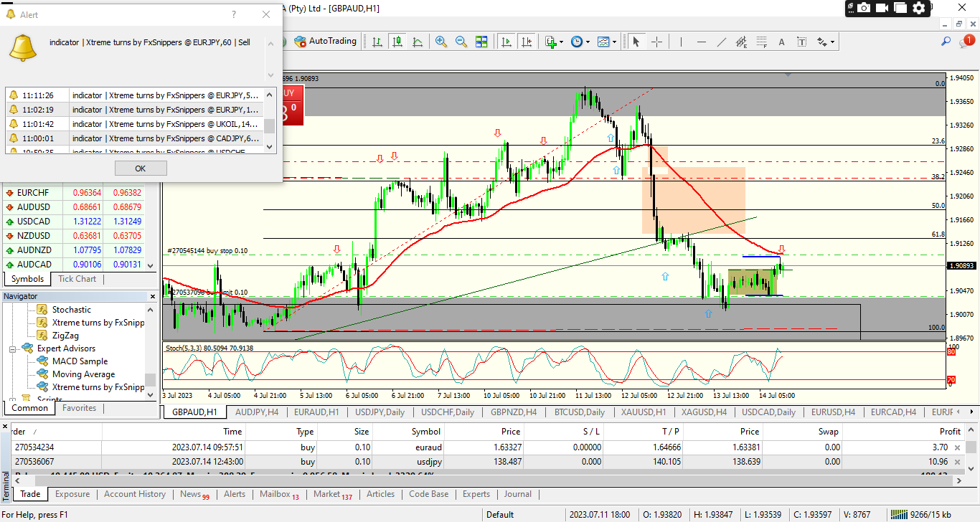Open the Account History terminal tab
This screenshot has width=980, height=522.
tap(135, 494)
